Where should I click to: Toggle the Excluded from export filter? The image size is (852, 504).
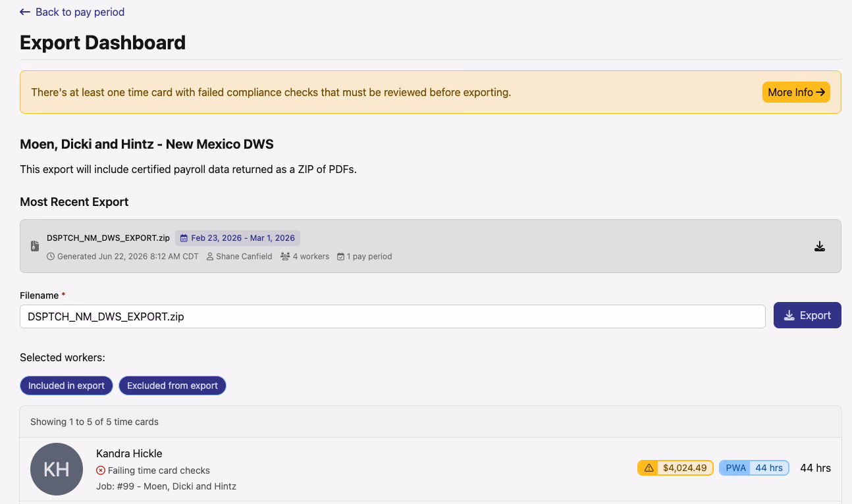(x=173, y=386)
